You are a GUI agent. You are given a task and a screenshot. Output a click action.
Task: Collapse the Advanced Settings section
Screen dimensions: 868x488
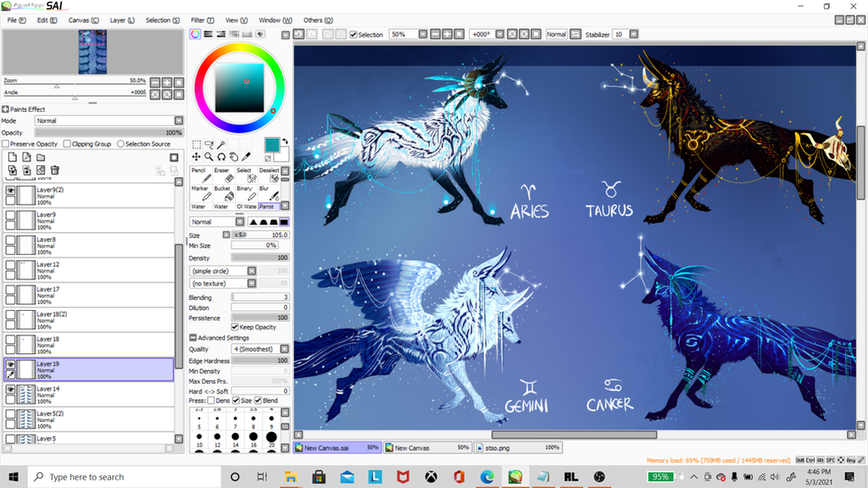pos(192,337)
